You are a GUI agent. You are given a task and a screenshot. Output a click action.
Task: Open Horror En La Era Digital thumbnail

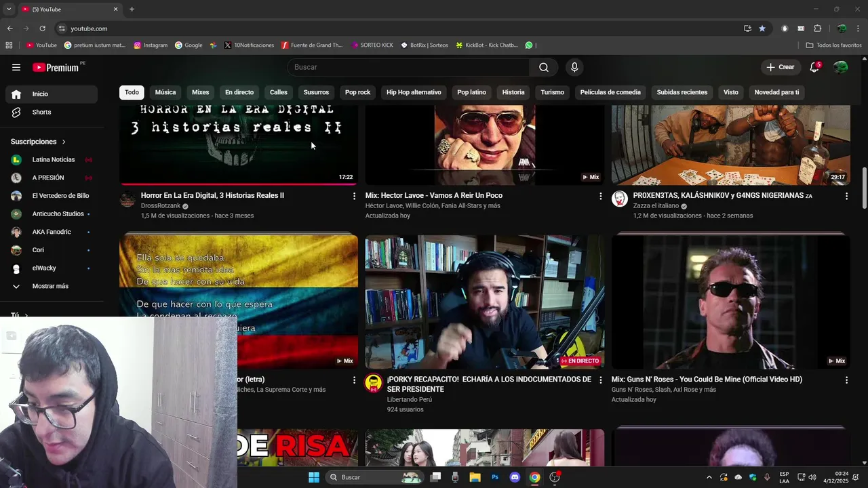(239, 144)
